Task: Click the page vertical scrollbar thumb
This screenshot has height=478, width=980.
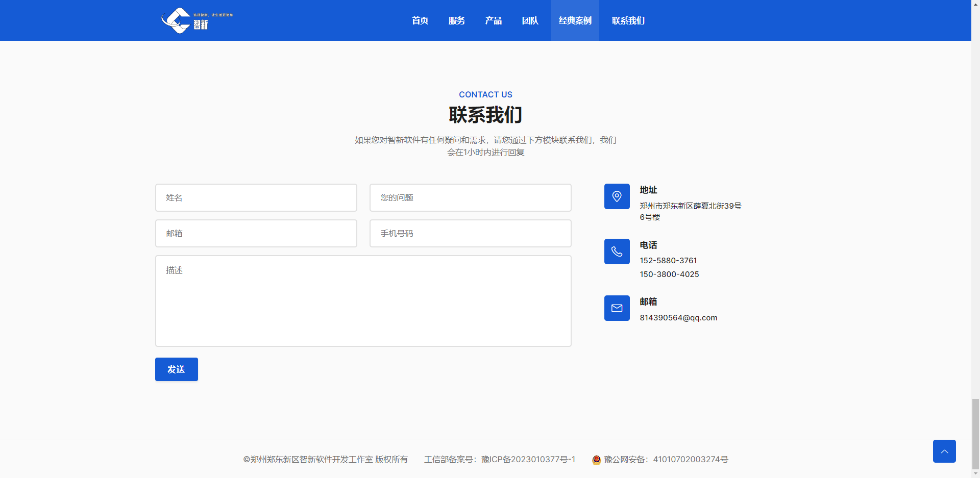Action: (975, 434)
